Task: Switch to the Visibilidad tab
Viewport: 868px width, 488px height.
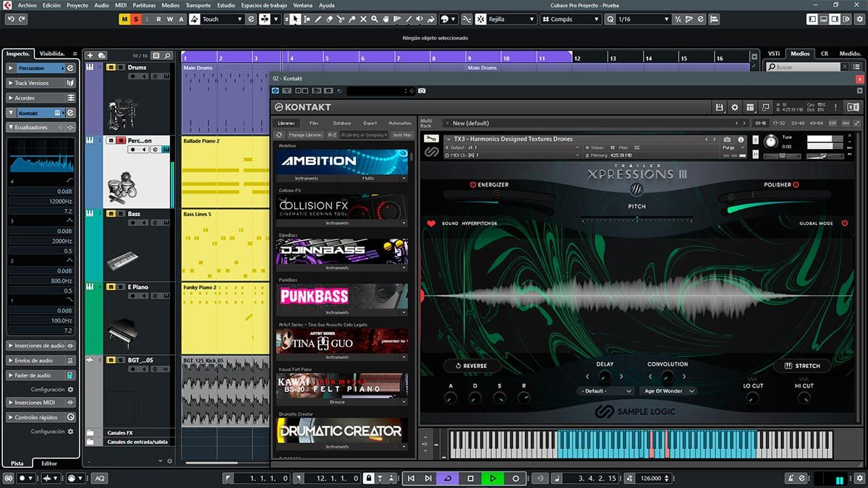Action: (53, 53)
